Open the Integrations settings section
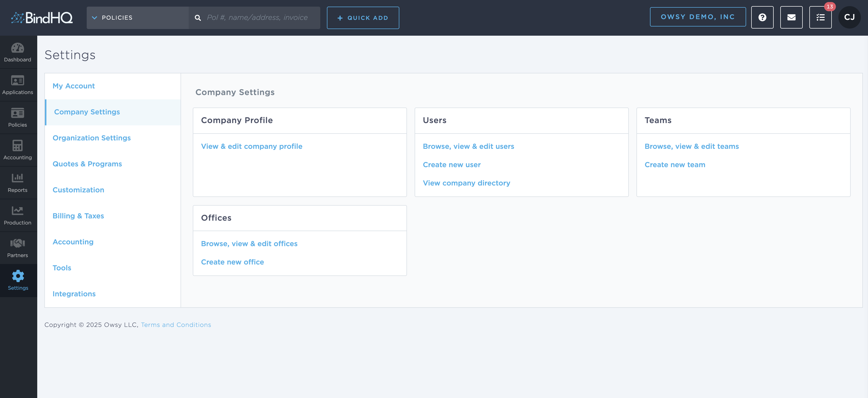 pos(74,294)
